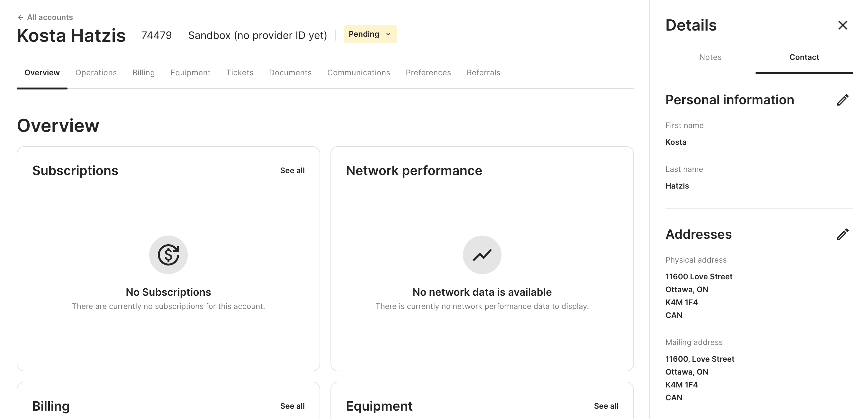This screenshot has width=868, height=419.
Task: See all in Equipment card
Action: click(606, 406)
